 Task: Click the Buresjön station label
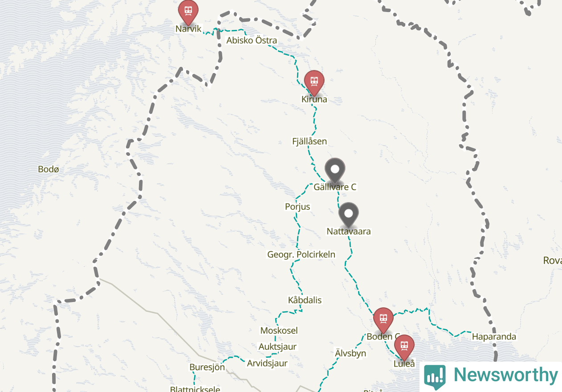point(207,367)
